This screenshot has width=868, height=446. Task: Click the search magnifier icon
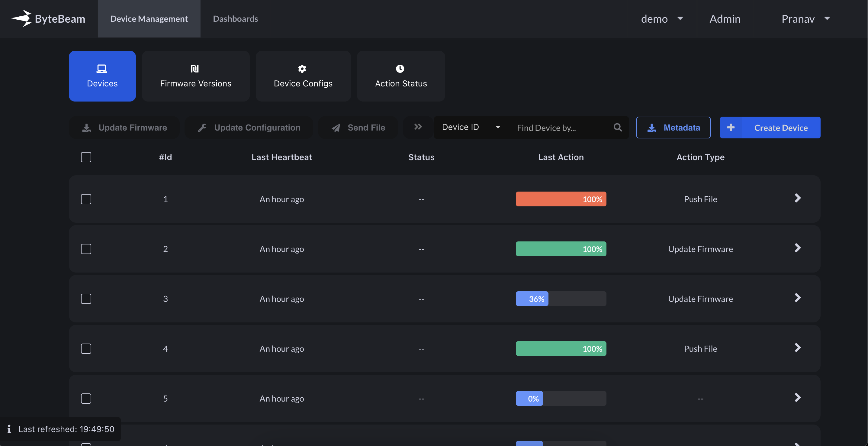pyautogui.click(x=618, y=128)
